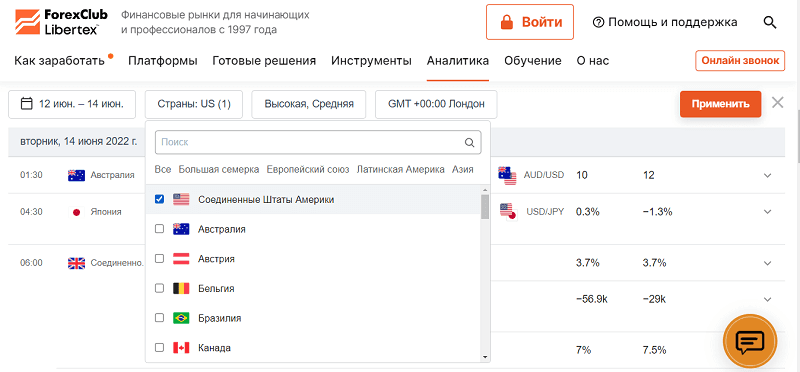This screenshot has width=800, height=372.
Task: Click the magnifier inside Поиск field
Action: tap(469, 142)
